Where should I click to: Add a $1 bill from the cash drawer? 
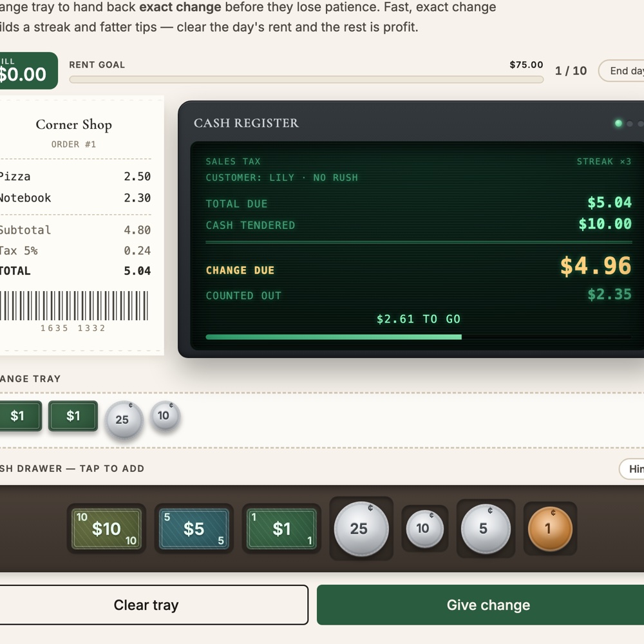pyautogui.click(x=282, y=529)
